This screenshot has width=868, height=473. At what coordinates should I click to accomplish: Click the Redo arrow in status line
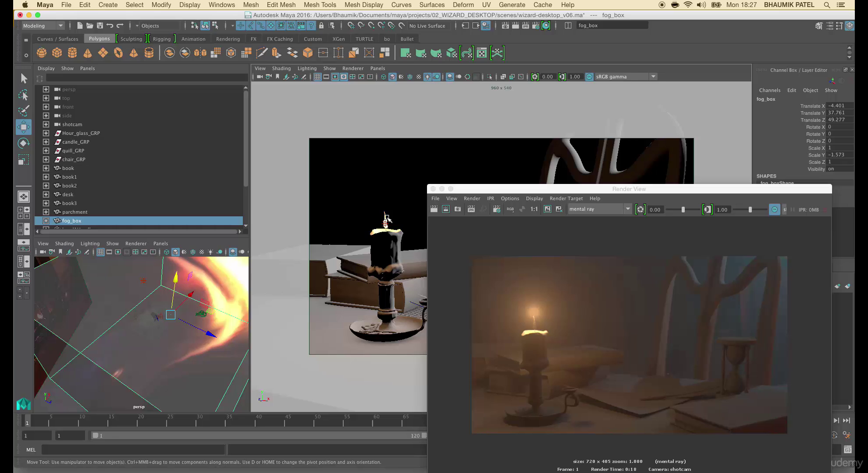pyautogui.click(x=120, y=25)
